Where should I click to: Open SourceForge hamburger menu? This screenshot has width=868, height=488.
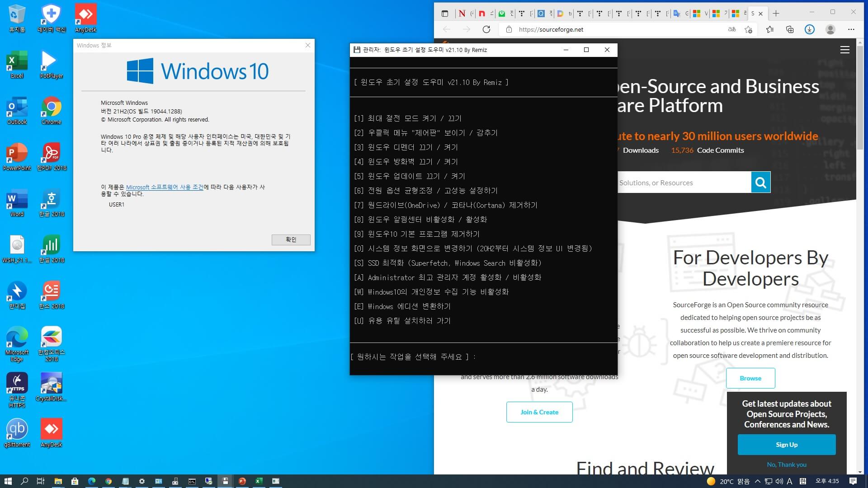pyautogui.click(x=844, y=50)
